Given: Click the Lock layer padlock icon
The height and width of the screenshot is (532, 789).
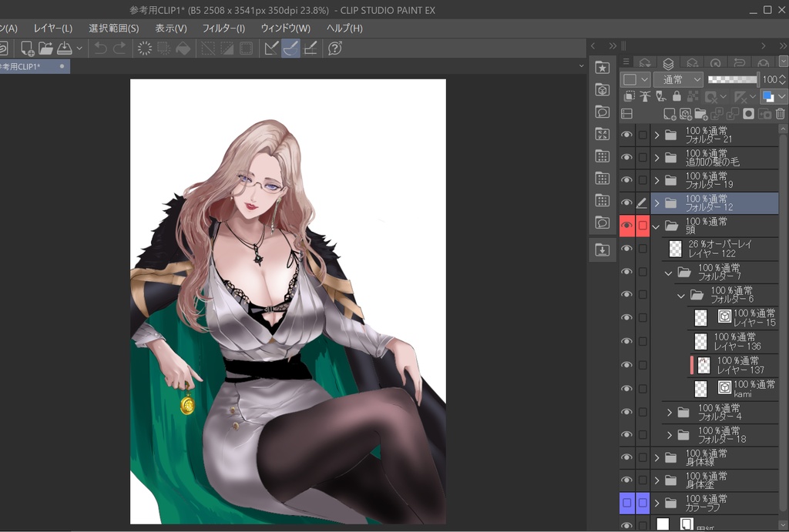Looking at the screenshot, I should pos(677,96).
